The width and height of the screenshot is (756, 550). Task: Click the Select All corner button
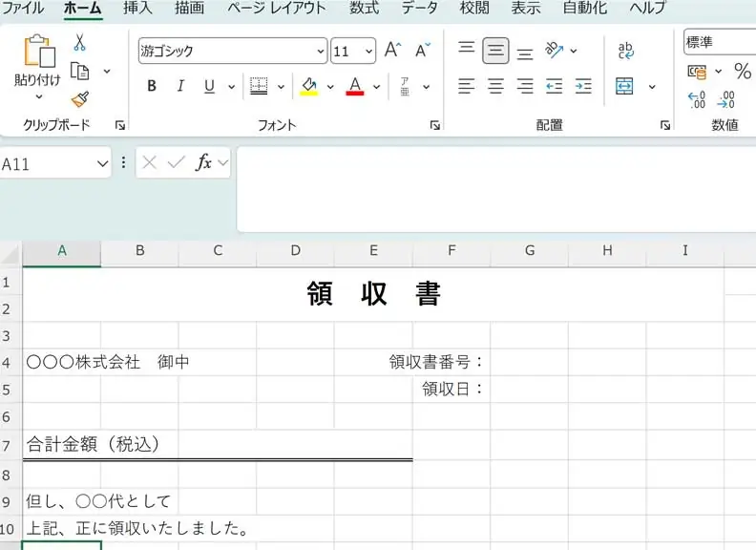(10, 254)
